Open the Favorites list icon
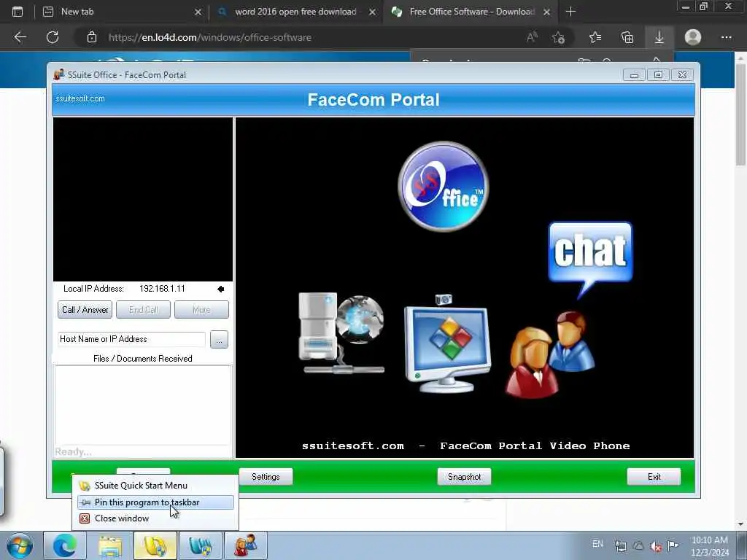The height and width of the screenshot is (560, 747). coord(595,37)
